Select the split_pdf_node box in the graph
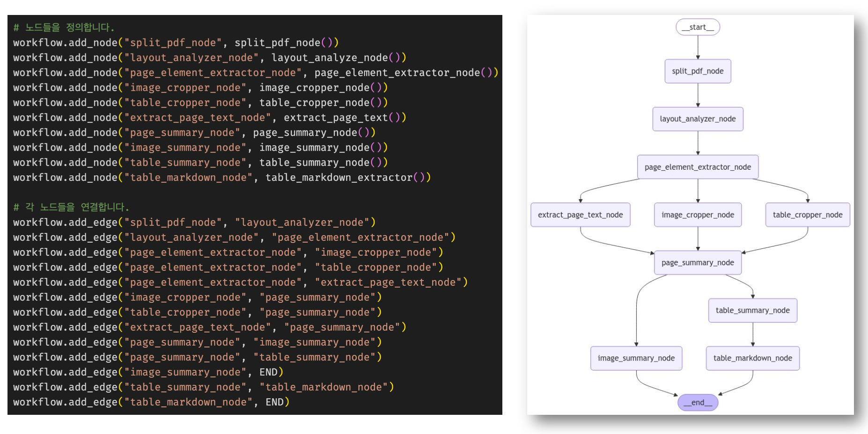 coord(698,71)
